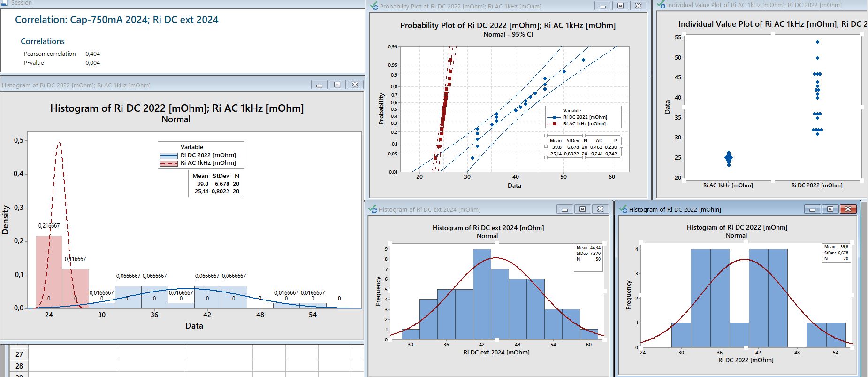Minimize the Histogram of Ri DC 2022 window
Image resolution: width=868 pixels, height=377 pixels.
point(812,209)
